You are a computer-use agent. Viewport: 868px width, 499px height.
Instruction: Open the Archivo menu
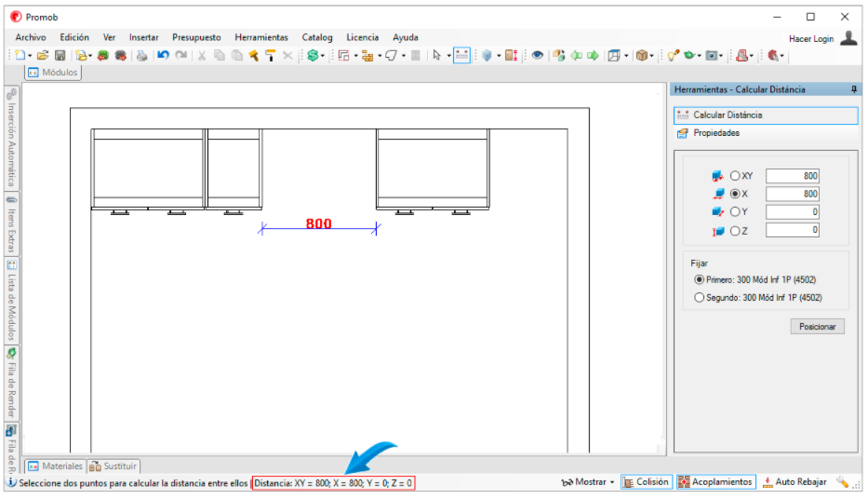pyautogui.click(x=31, y=37)
